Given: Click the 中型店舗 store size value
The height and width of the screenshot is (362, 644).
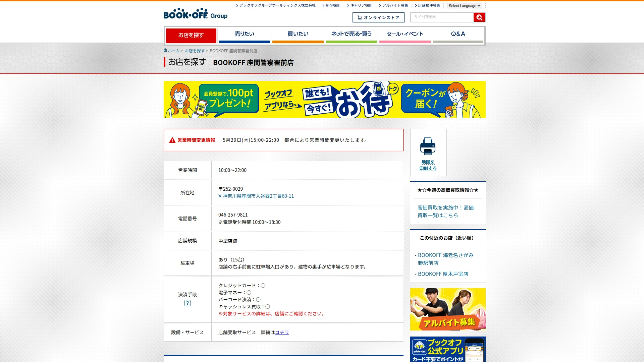Looking at the screenshot, I should (x=228, y=241).
